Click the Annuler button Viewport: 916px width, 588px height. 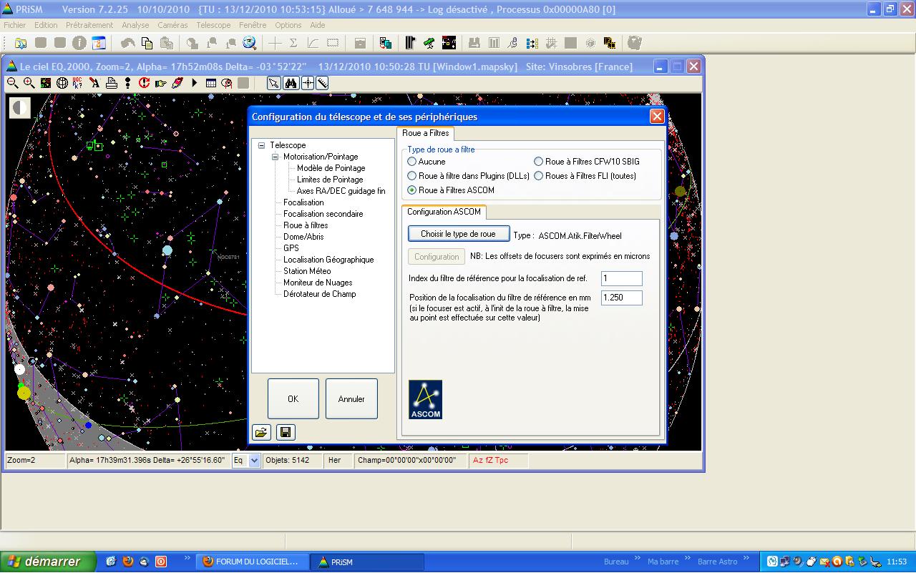[351, 399]
